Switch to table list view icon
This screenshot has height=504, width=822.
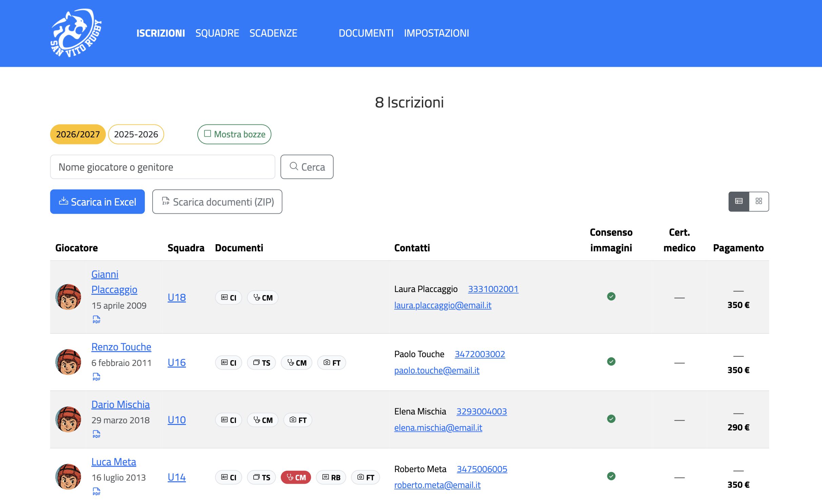pyautogui.click(x=739, y=201)
